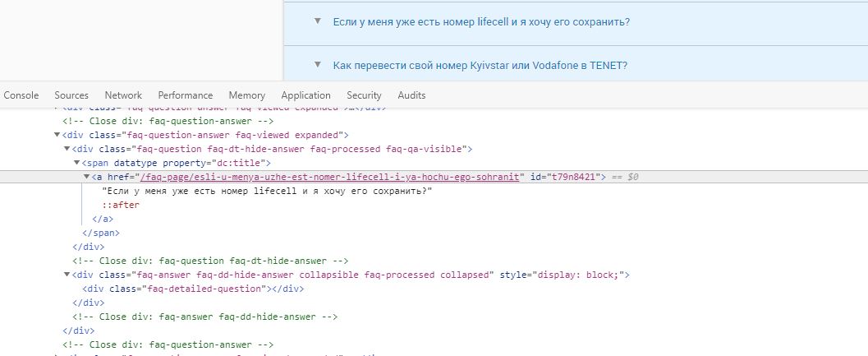Collapse the span datatype dc:title node
Image resolution: width=868 pixels, height=356 pixels.
(x=77, y=163)
